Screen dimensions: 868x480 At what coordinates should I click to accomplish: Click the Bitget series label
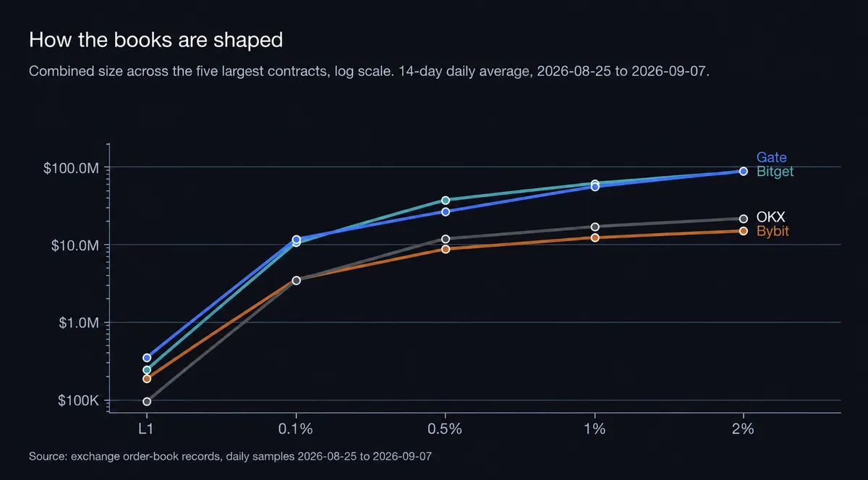(x=775, y=172)
